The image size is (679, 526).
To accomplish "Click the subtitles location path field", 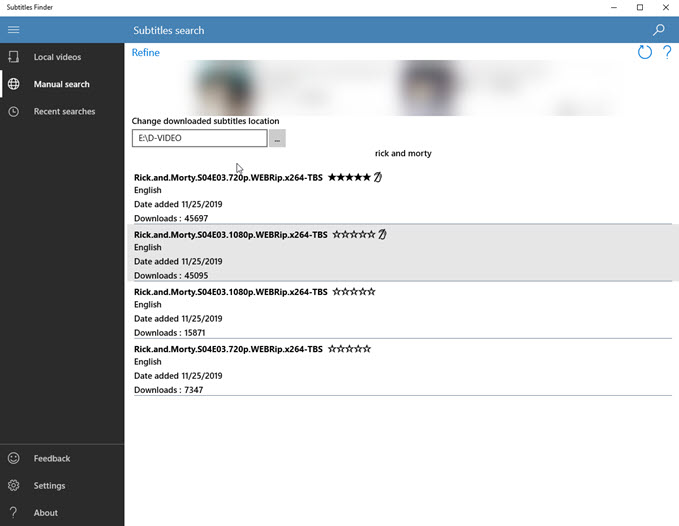I will point(200,138).
